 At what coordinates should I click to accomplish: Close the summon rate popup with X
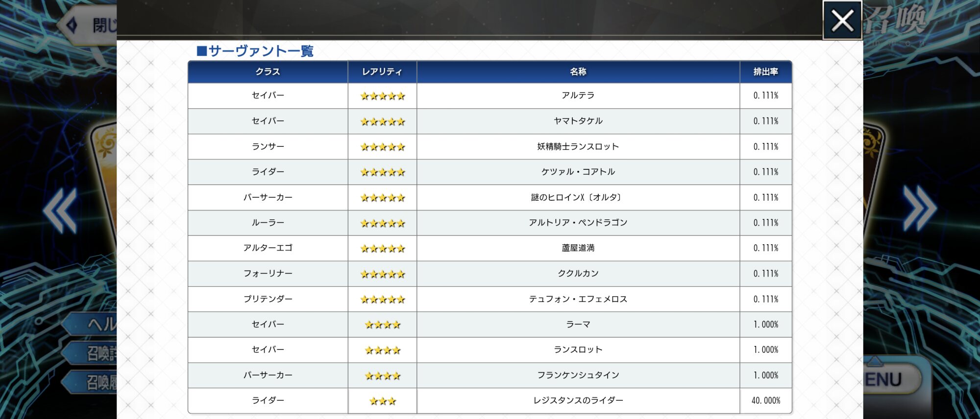pos(842,21)
